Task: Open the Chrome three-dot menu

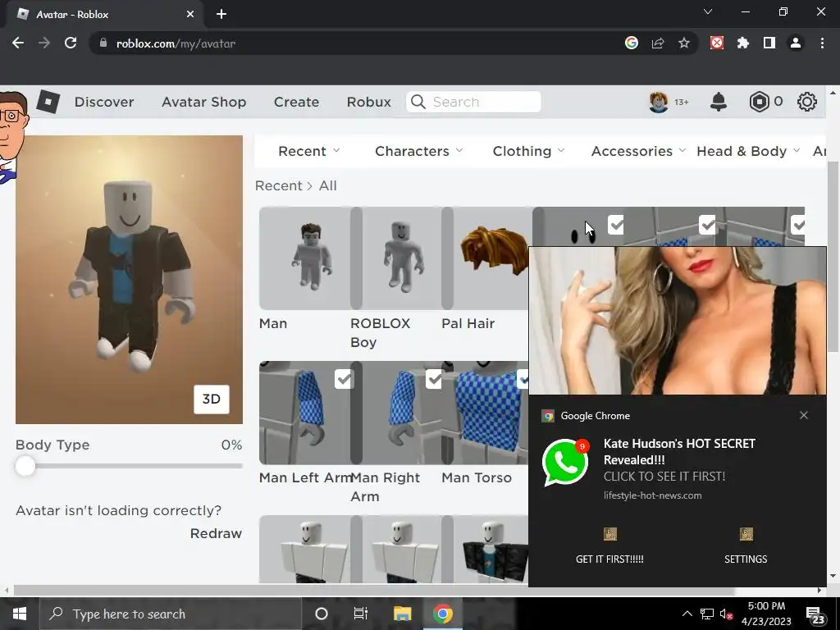Action: (x=822, y=43)
